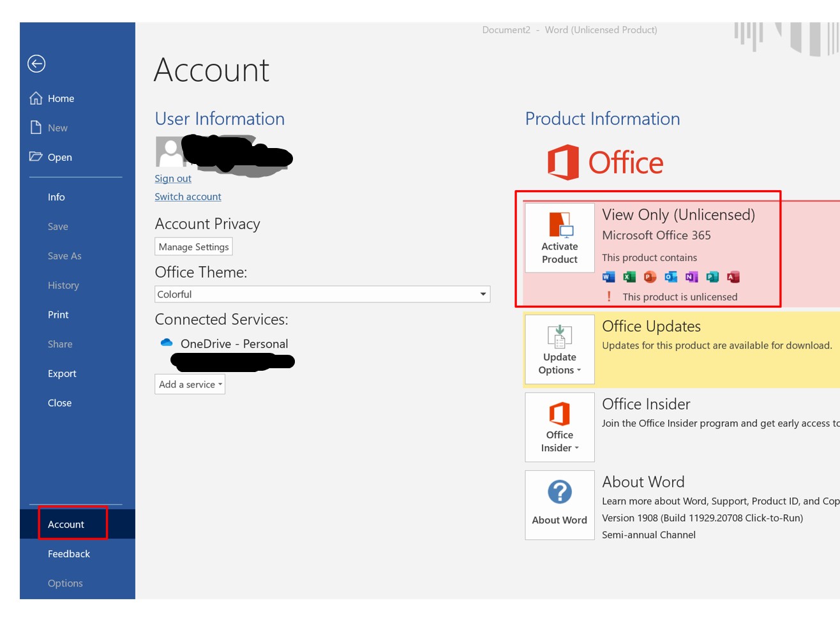Image resolution: width=840 pixels, height=619 pixels.
Task: Open the Office Theme Colorful dropdown
Action: click(322, 294)
